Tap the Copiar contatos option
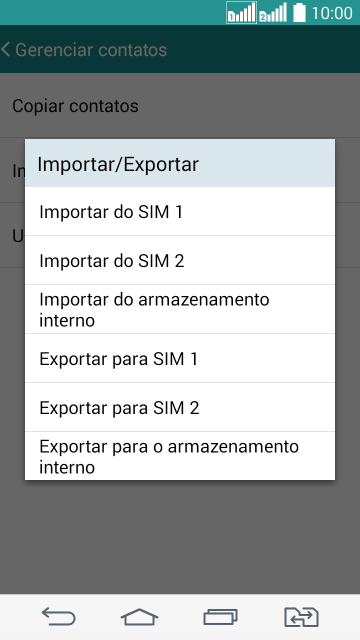This screenshot has width=360, height=640. pos(180,106)
